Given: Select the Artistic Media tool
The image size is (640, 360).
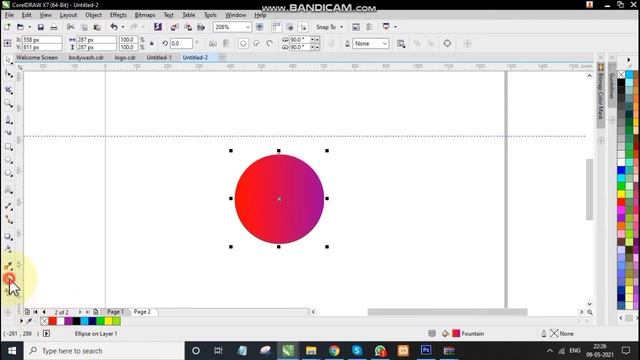Looking at the screenshot, I should [x=8, y=133].
